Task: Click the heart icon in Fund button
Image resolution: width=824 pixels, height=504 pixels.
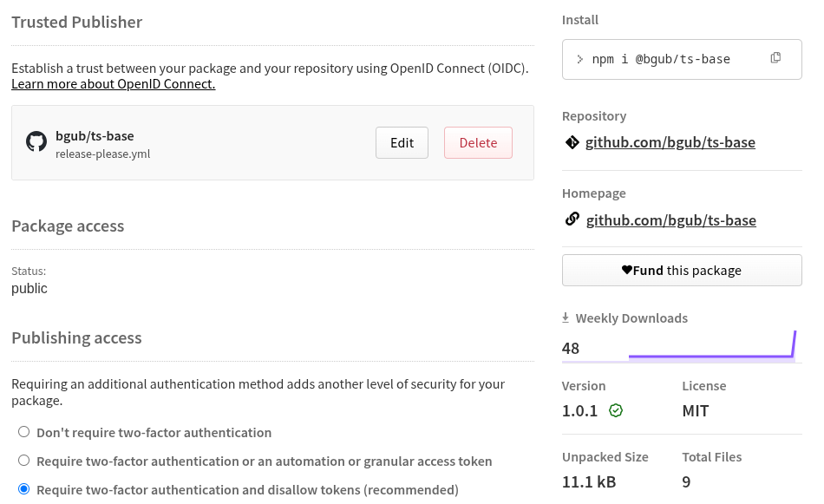Action: pyautogui.click(x=627, y=270)
